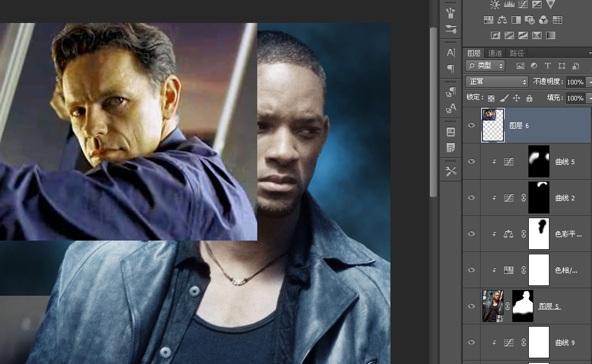The width and height of the screenshot is (592, 364).
Task: Open the Paragraph panel icon
Action: click(451, 68)
